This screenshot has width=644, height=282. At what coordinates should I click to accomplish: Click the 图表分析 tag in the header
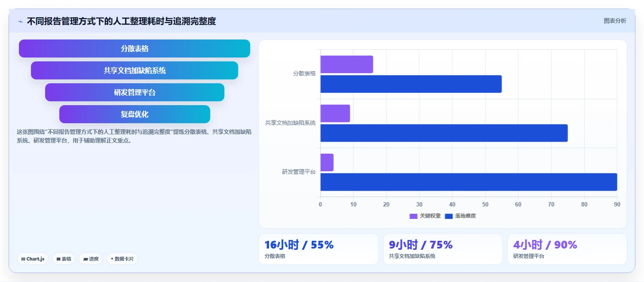[615, 21]
